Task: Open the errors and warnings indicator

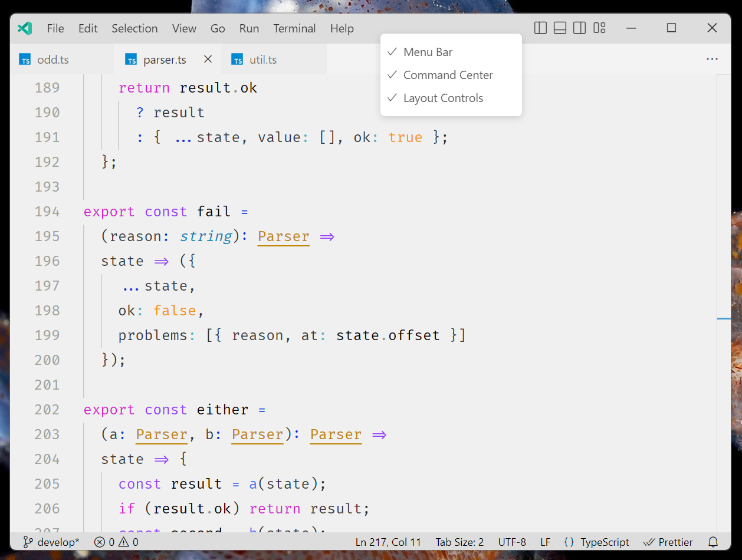Action: coord(116,542)
